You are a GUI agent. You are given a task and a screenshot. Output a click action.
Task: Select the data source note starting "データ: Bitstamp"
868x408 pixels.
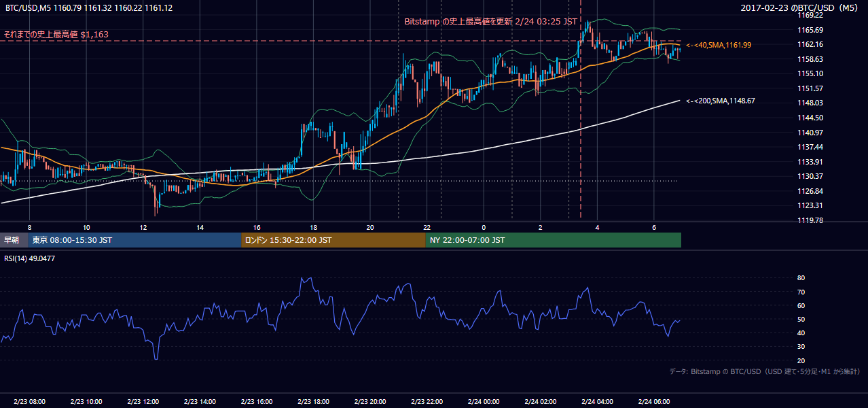[765, 371]
